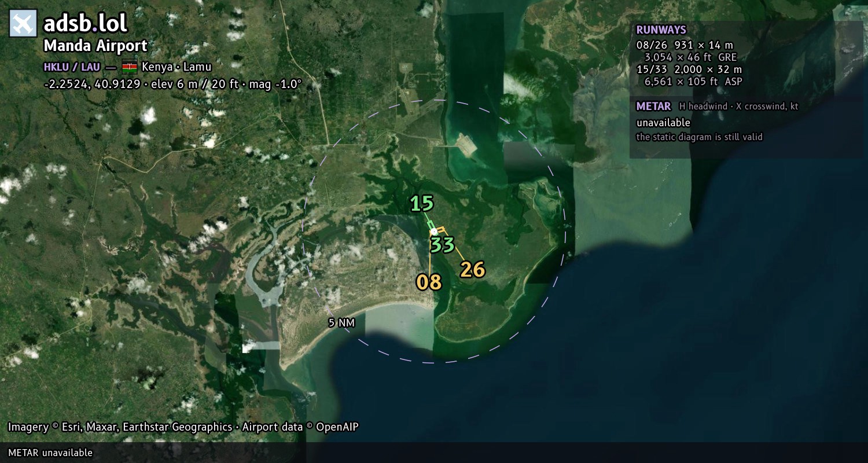
Task: Click the runway 33 label
Action: point(442,245)
